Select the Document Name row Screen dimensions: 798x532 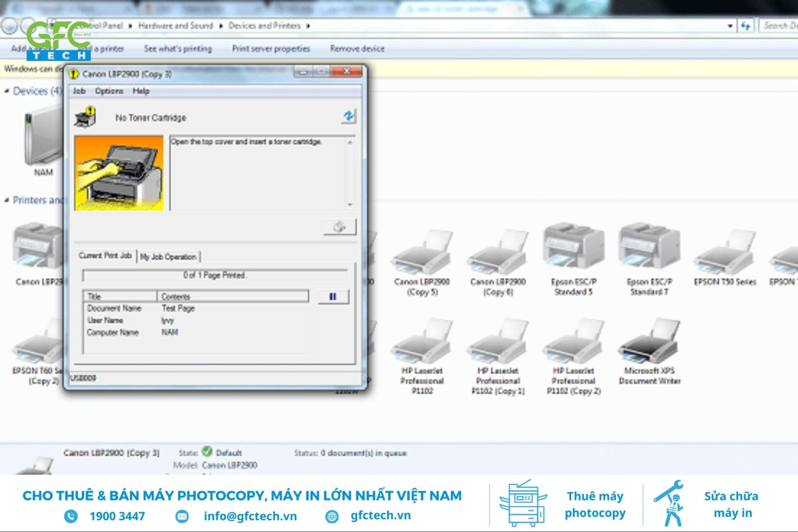click(x=196, y=308)
